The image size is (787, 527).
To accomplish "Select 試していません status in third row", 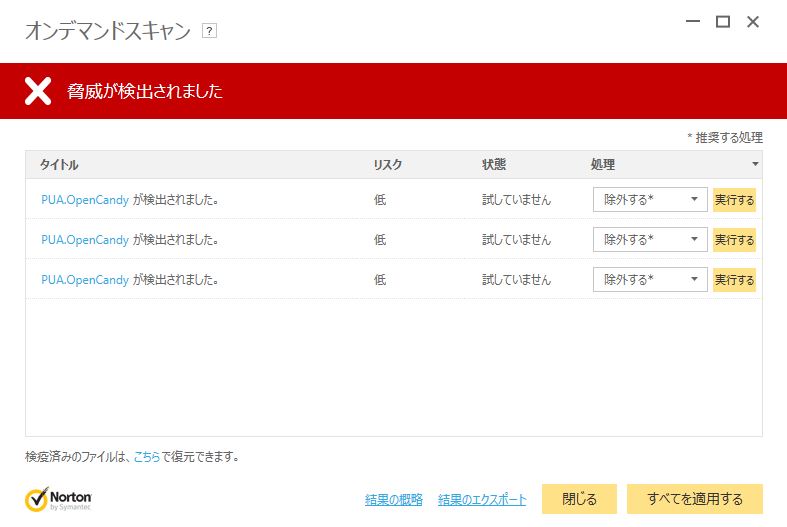I will pyautogui.click(x=516, y=280).
